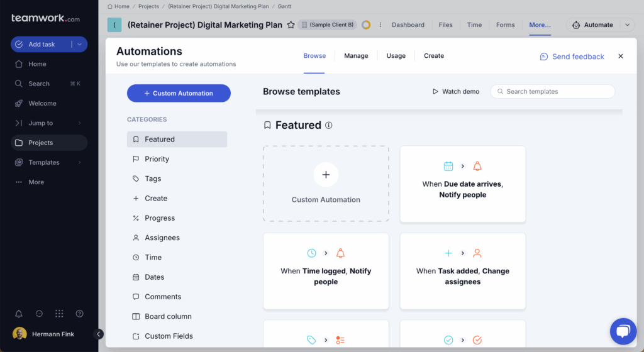Click the Automate button
The height and width of the screenshot is (352, 644).
(592, 25)
